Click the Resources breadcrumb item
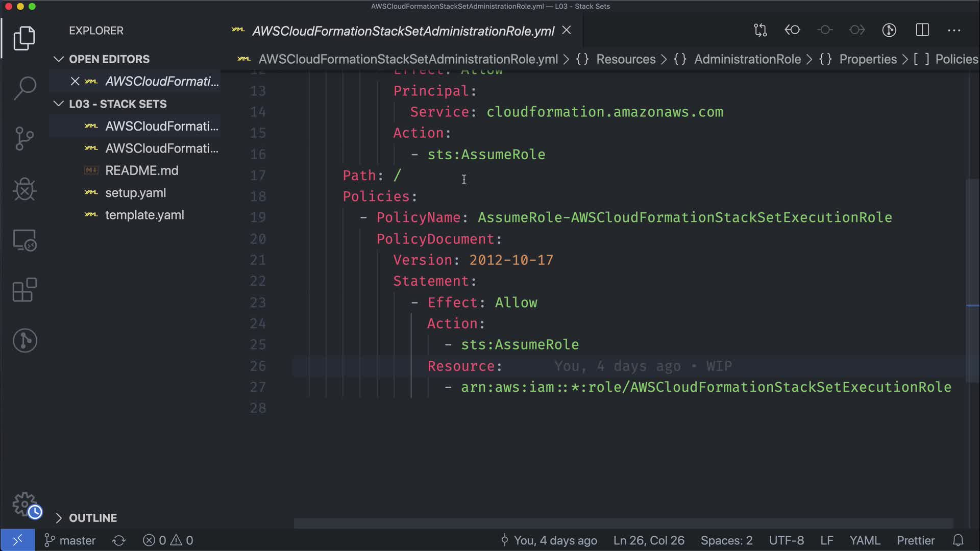This screenshot has width=980, height=551. 625,59
